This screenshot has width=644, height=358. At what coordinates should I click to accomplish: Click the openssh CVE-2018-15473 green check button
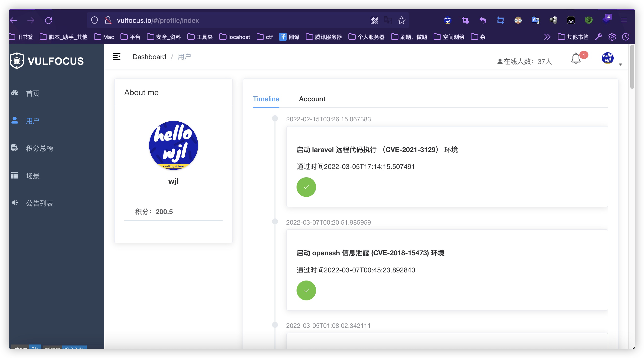tap(306, 290)
